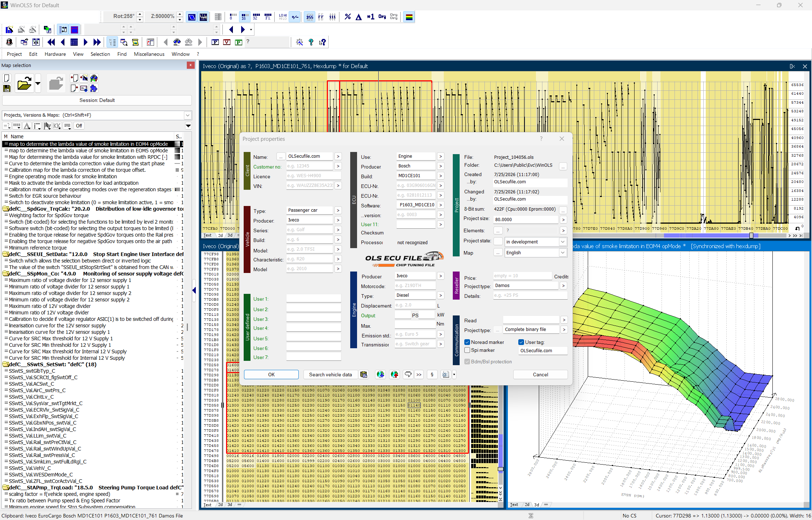Click clipboard icon beside Search vehicle data
Screen dimensions: 812x520
(364, 375)
